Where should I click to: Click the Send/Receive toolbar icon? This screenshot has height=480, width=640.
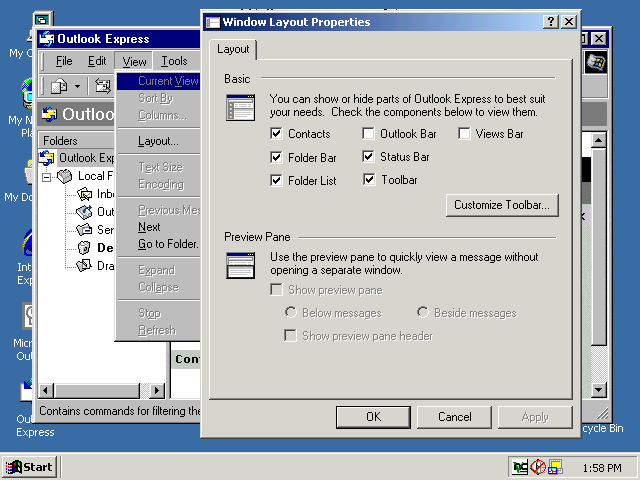(x=103, y=86)
